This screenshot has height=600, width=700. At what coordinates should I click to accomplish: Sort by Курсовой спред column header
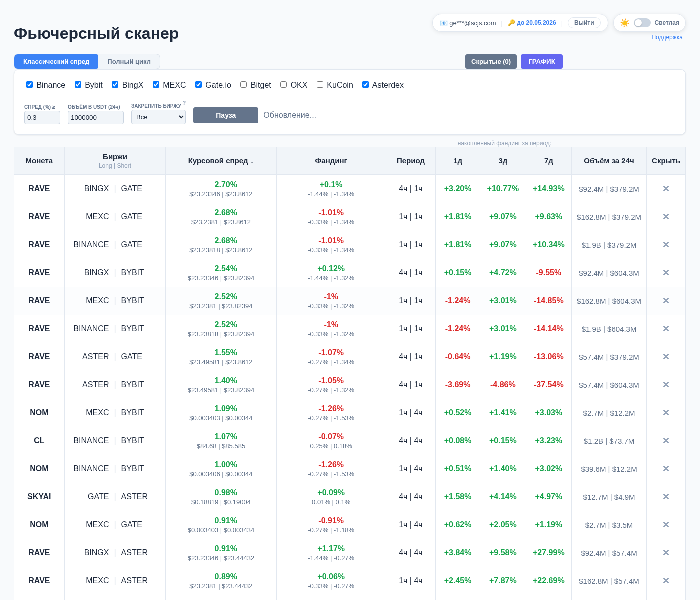coord(221,161)
